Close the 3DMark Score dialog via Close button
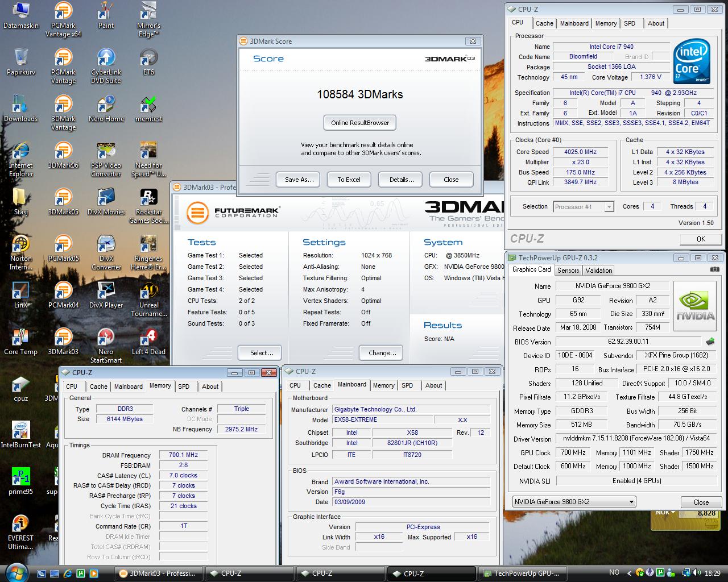 coord(451,180)
